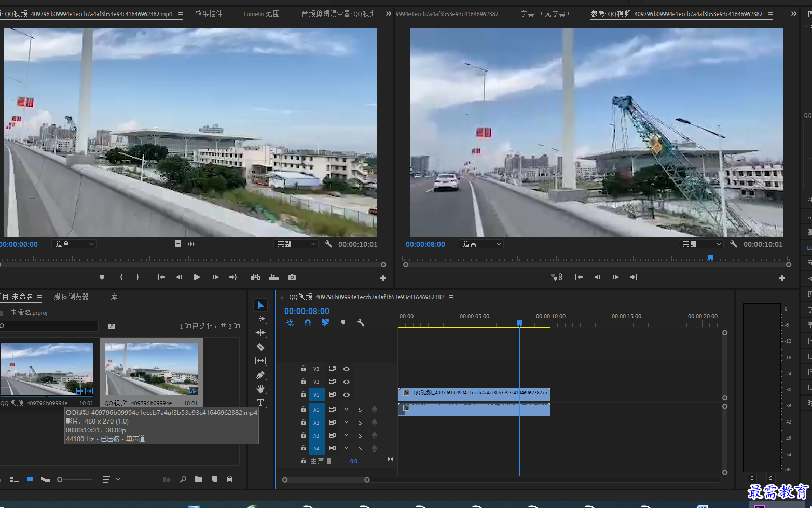
Task: Toggle V3 track visibility eye
Action: (346, 369)
